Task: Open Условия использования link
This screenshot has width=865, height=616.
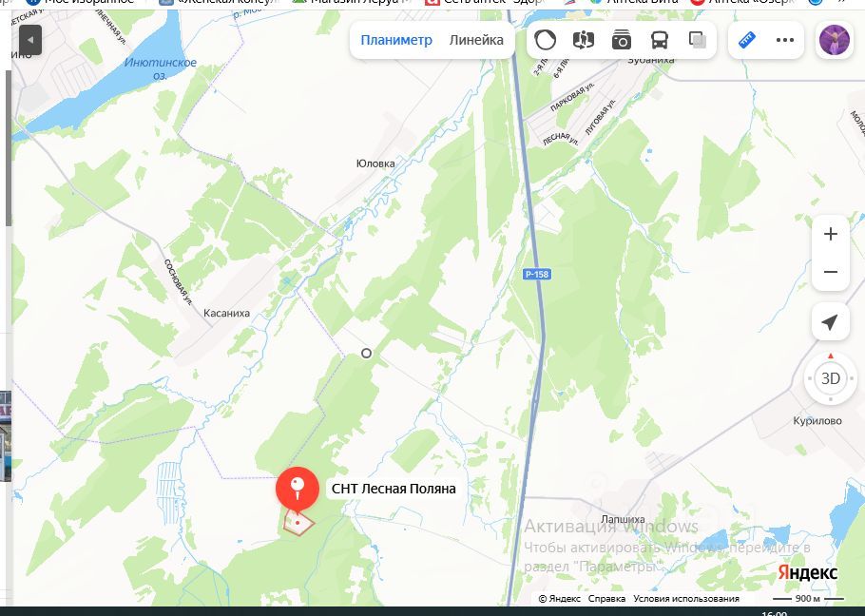Action: [x=685, y=598]
